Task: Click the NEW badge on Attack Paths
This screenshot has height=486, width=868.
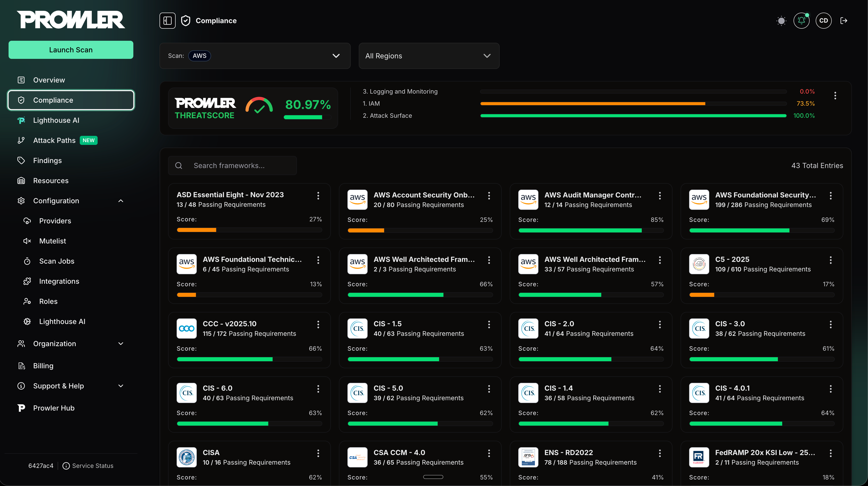Action: pyautogui.click(x=89, y=140)
